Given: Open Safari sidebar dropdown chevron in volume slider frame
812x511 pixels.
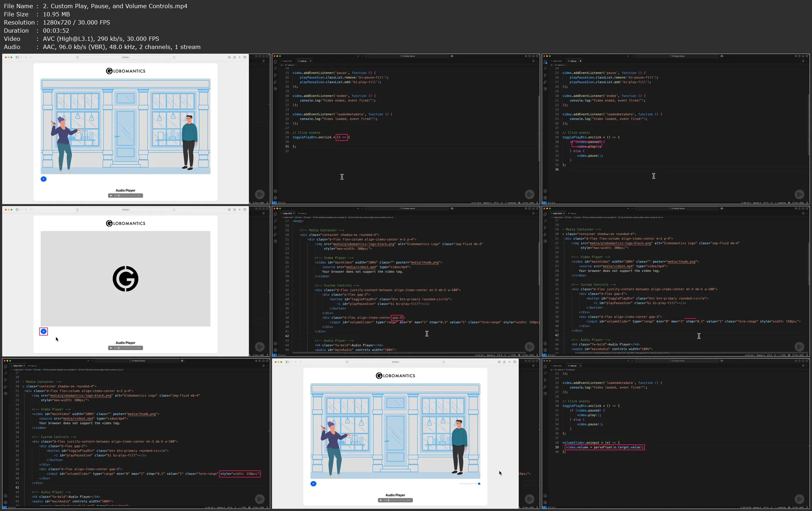Looking at the screenshot, I should (x=291, y=362).
